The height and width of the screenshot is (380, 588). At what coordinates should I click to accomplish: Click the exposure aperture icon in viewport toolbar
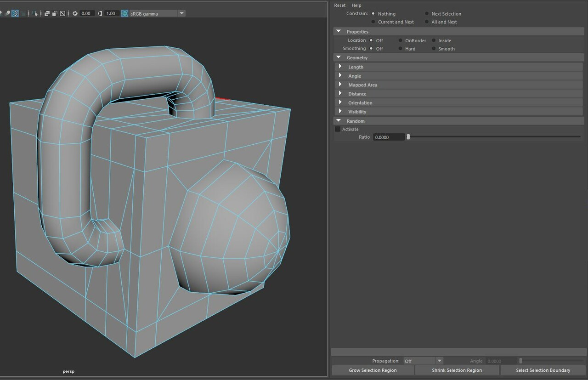click(x=75, y=13)
